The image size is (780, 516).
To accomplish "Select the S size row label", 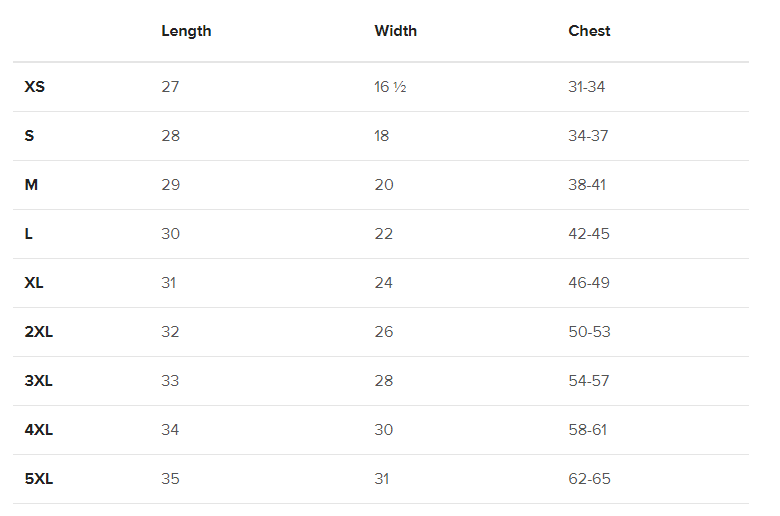I will (29, 136).
